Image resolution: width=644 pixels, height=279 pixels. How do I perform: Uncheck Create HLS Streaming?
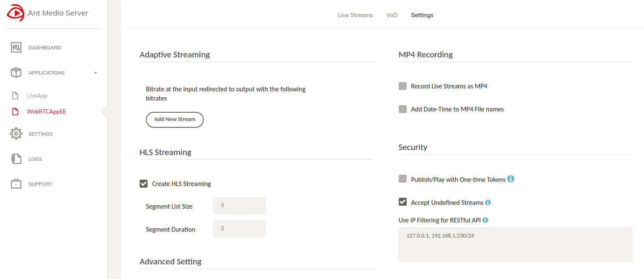point(144,183)
